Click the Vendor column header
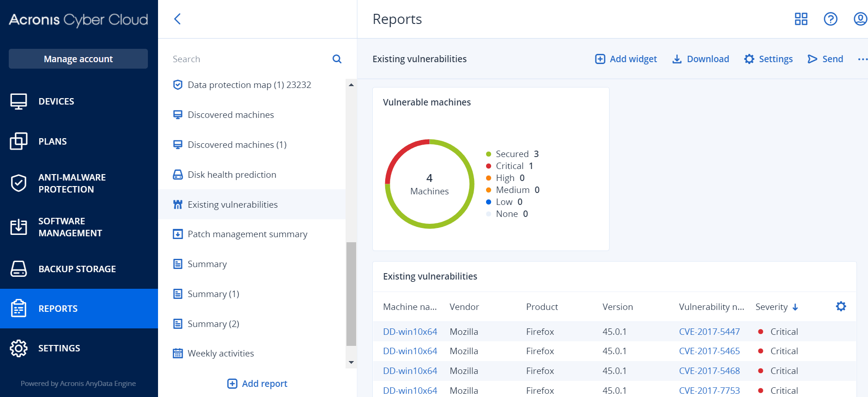 coord(464,307)
